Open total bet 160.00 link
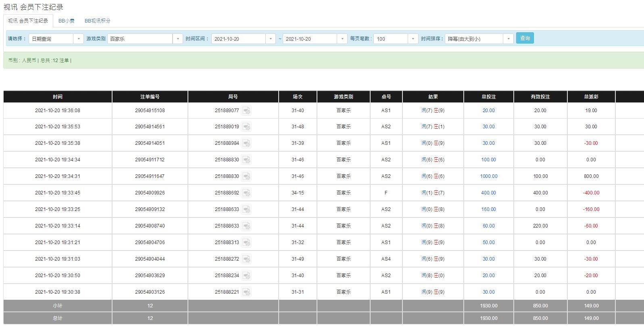The height and width of the screenshot is (328, 644). (488, 209)
